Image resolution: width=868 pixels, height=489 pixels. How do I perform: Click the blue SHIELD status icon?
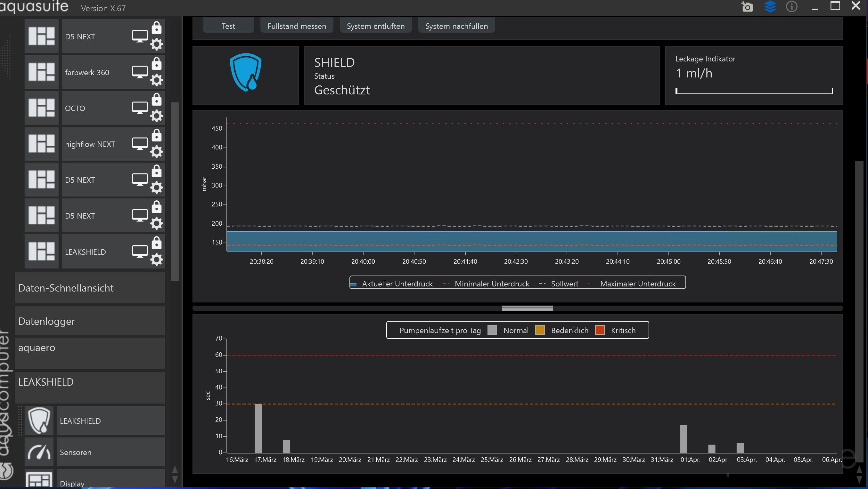tap(246, 72)
